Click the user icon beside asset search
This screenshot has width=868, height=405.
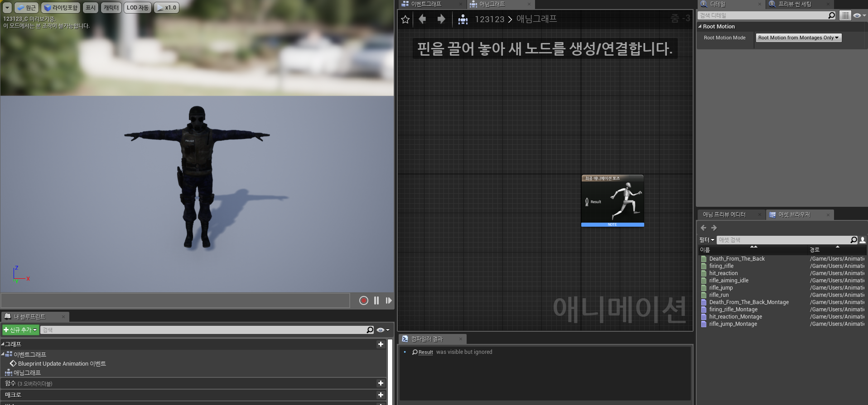click(x=863, y=240)
